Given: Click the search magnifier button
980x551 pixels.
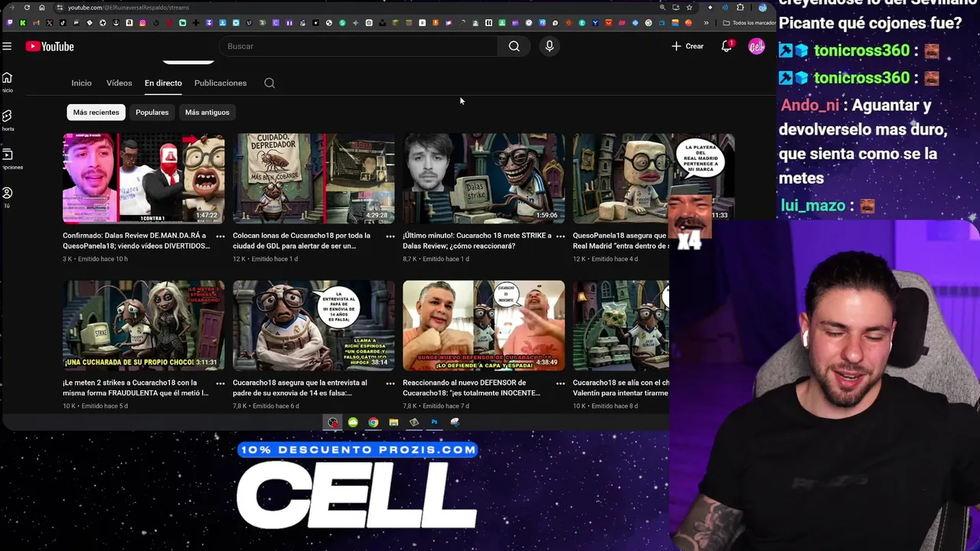Looking at the screenshot, I should [514, 47].
